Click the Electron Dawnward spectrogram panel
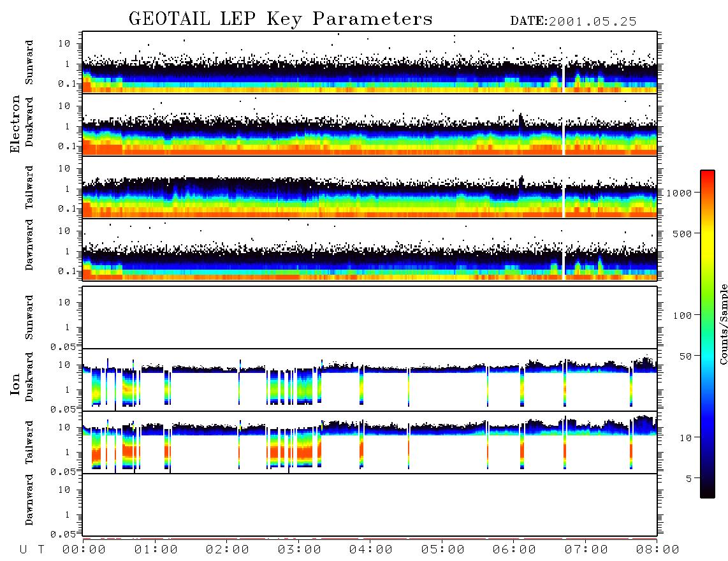The image size is (728, 561). [370, 249]
